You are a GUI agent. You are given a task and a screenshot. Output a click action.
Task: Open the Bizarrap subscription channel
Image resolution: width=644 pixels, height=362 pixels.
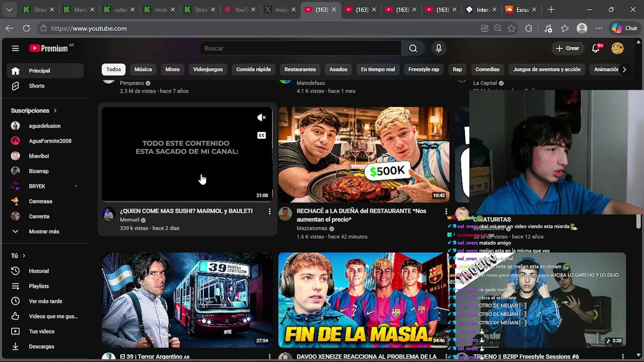pyautogui.click(x=46, y=171)
